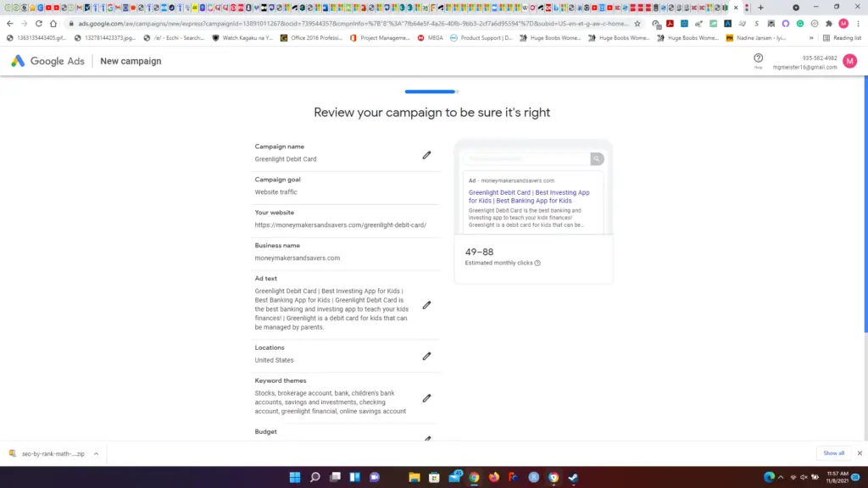Select the "Website traffic" campaign goal text
The height and width of the screenshot is (488, 868).
275,192
